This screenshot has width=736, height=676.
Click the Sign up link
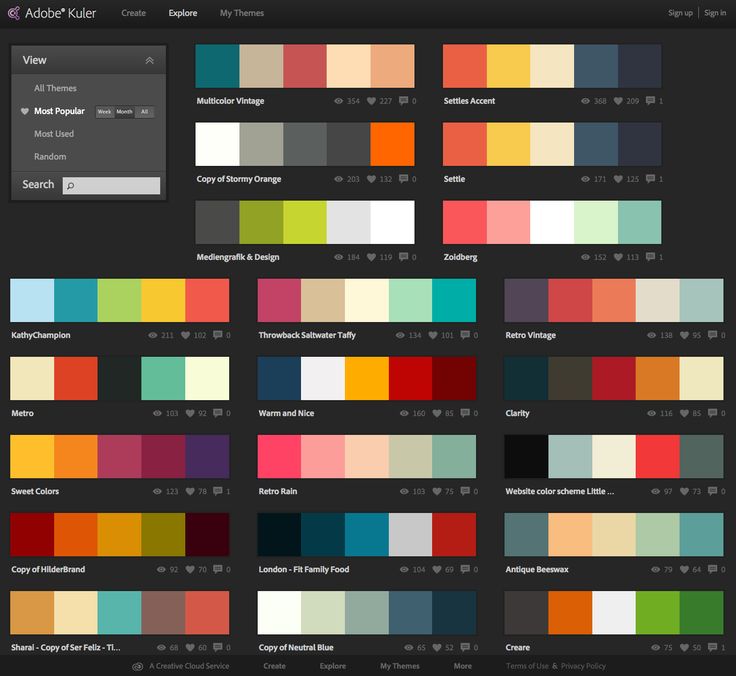[680, 13]
